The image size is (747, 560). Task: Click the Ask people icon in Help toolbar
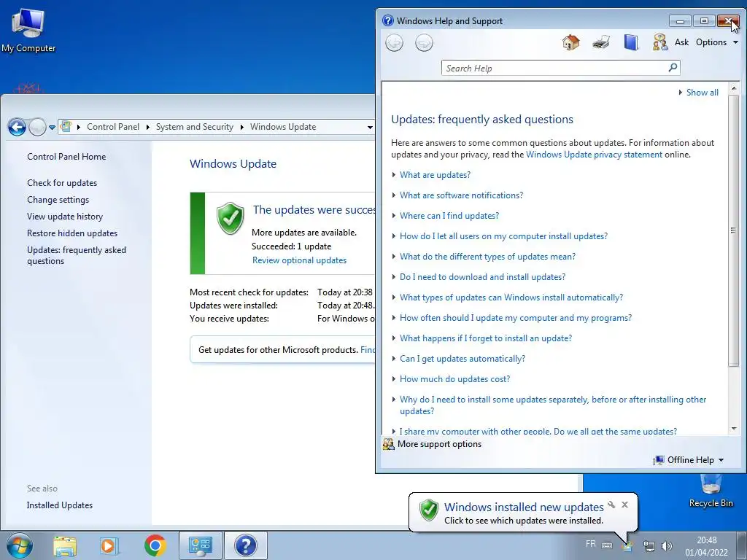coord(660,42)
